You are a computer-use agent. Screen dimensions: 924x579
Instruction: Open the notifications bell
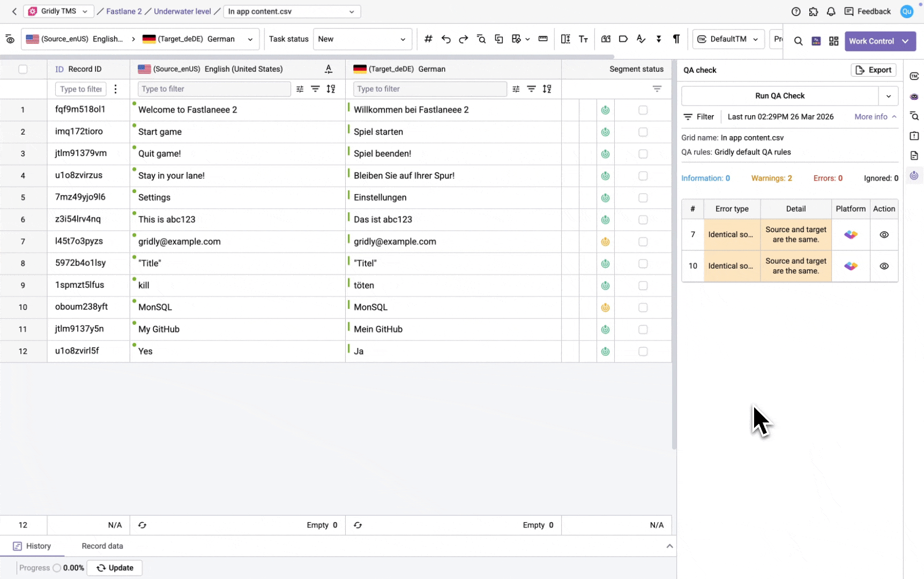click(831, 11)
